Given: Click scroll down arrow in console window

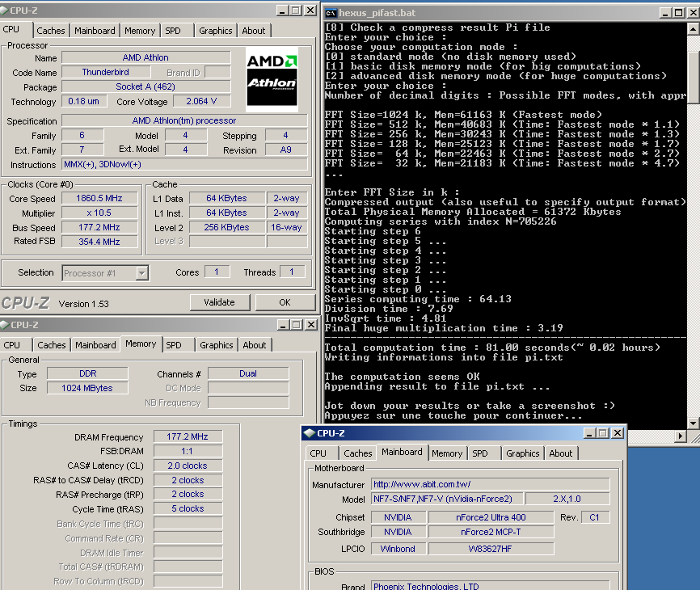Looking at the screenshot, I should 693,423.
